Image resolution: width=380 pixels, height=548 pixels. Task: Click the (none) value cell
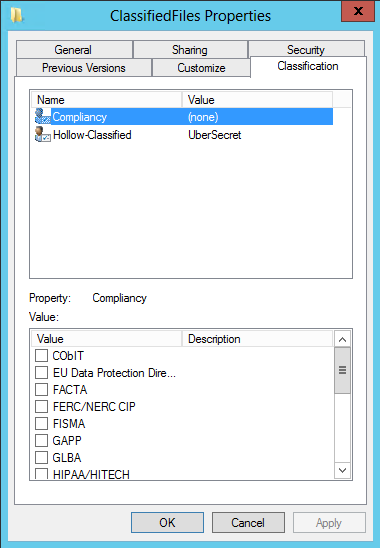[203, 117]
